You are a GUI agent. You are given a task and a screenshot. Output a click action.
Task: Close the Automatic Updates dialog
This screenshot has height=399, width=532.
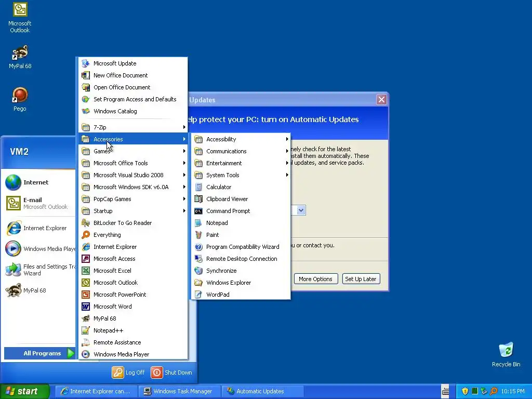[x=381, y=99]
